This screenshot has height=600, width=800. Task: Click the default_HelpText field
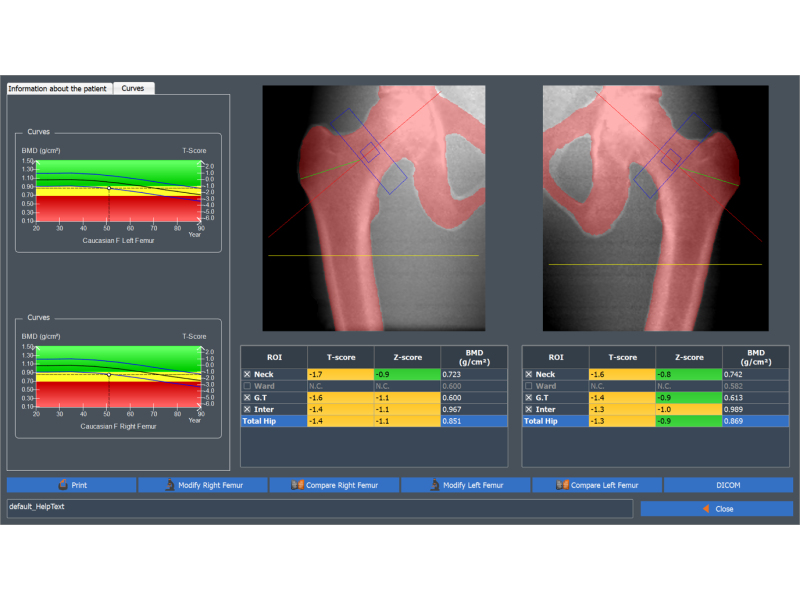click(x=320, y=509)
